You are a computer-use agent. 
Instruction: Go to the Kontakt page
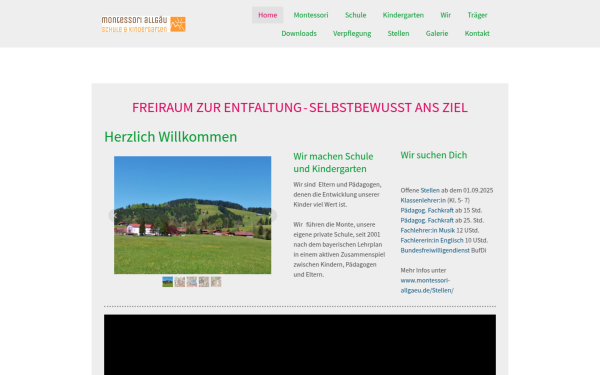coord(477,33)
